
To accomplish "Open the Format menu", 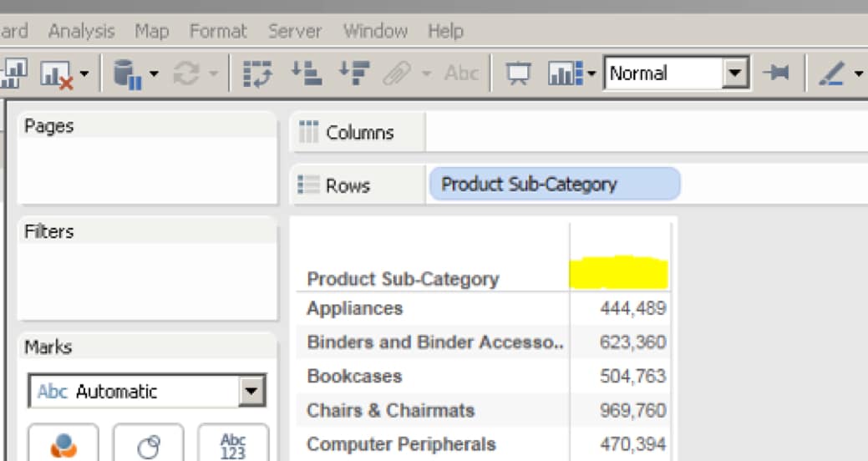I will click(x=218, y=31).
